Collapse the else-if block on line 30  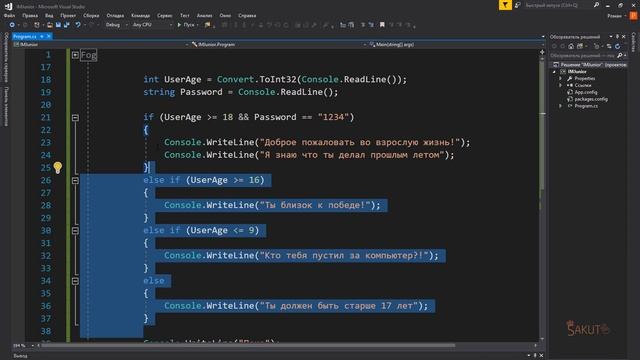(75, 231)
